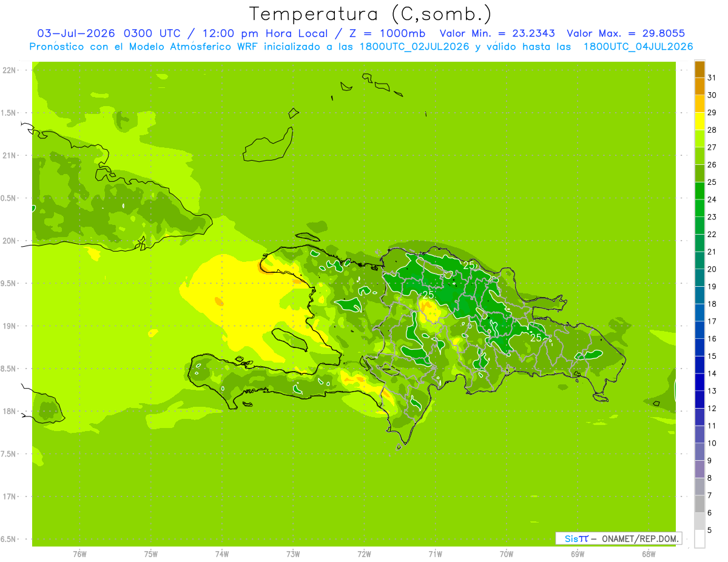This screenshot has height=562, width=728.
Task: Select the dark orange swatch between 30 and 31
Action: pyautogui.click(x=699, y=87)
